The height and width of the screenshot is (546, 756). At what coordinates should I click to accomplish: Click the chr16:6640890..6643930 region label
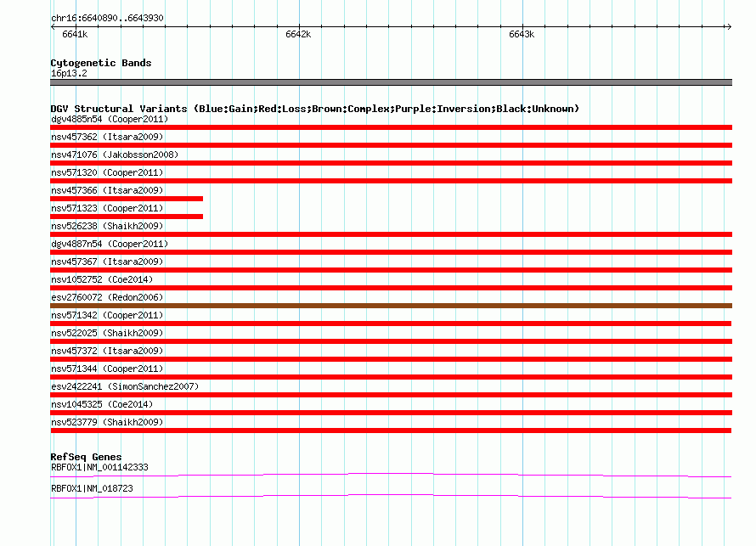click(x=107, y=18)
